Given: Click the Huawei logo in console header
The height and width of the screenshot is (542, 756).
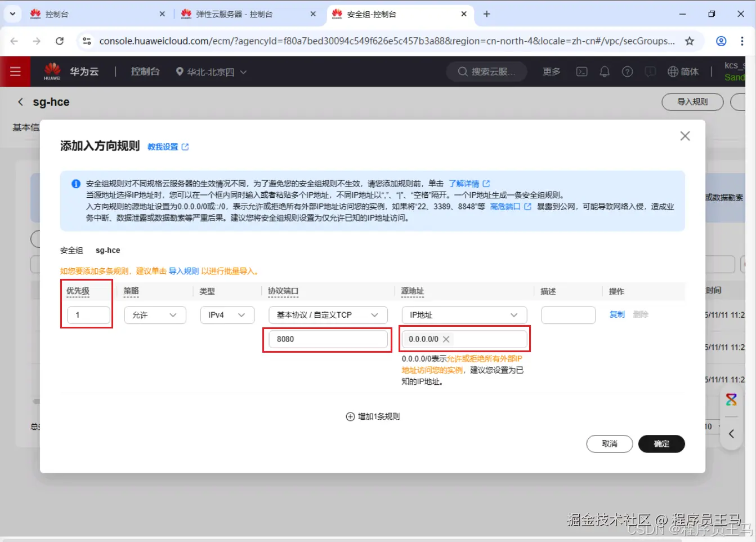Looking at the screenshot, I should 52,71.
